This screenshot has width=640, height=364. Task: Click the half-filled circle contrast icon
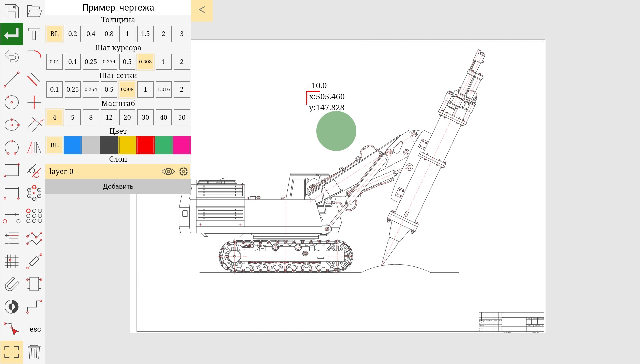(x=12, y=307)
